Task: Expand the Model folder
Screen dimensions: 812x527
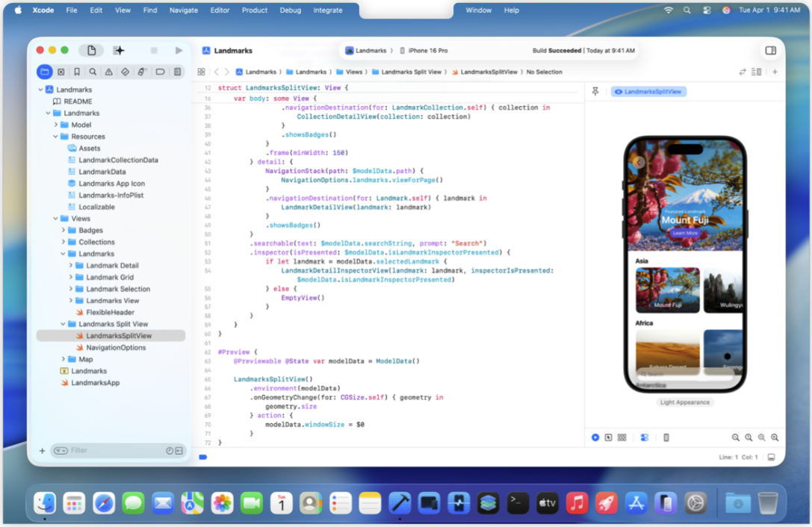Action: coord(55,125)
